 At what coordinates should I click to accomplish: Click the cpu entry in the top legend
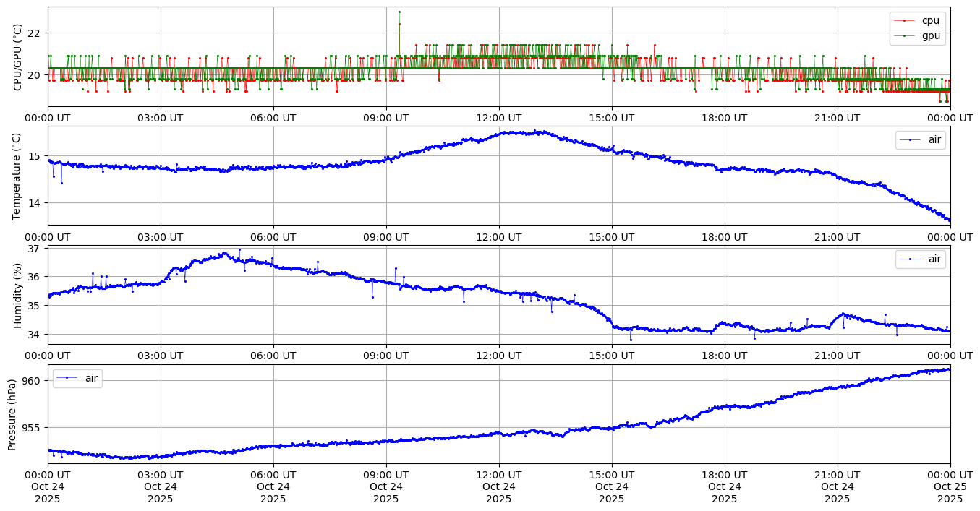coord(931,20)
